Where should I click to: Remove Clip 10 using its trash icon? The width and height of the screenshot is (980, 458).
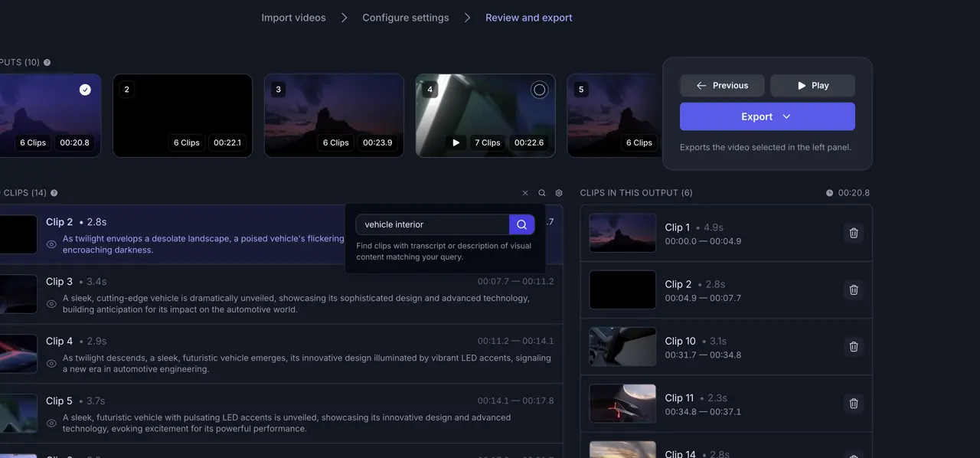coord(854,346)
